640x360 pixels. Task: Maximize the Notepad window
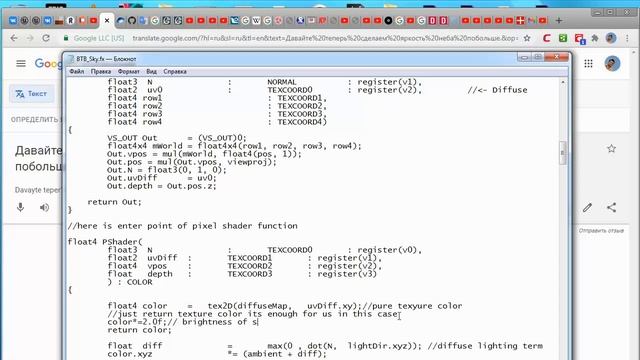[x=538, y=57]
